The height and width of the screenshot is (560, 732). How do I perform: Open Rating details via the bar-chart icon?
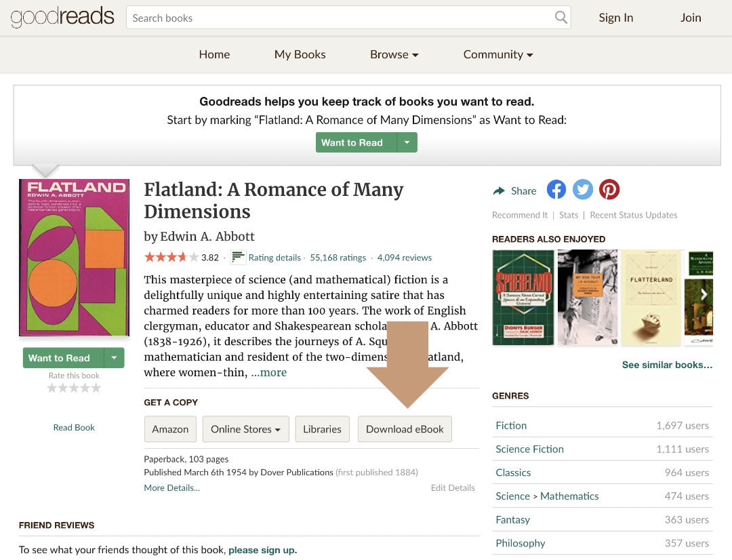pyautogui.click(x=237, y=257)
